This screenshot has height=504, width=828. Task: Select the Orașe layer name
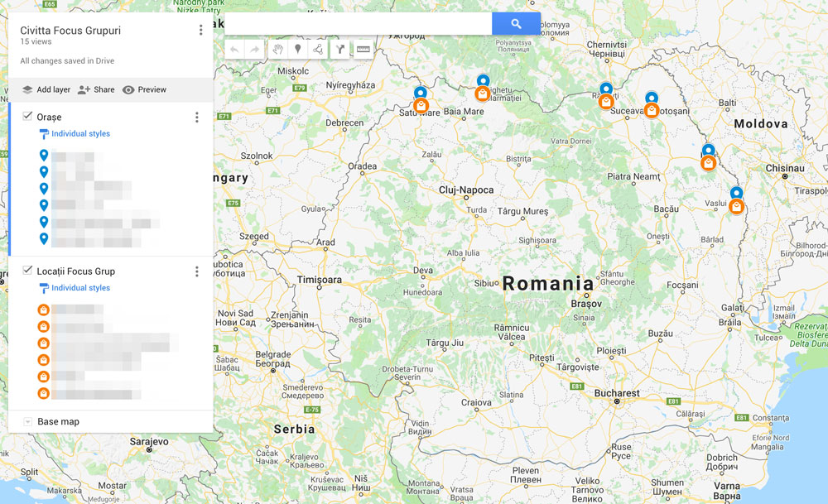49,118
